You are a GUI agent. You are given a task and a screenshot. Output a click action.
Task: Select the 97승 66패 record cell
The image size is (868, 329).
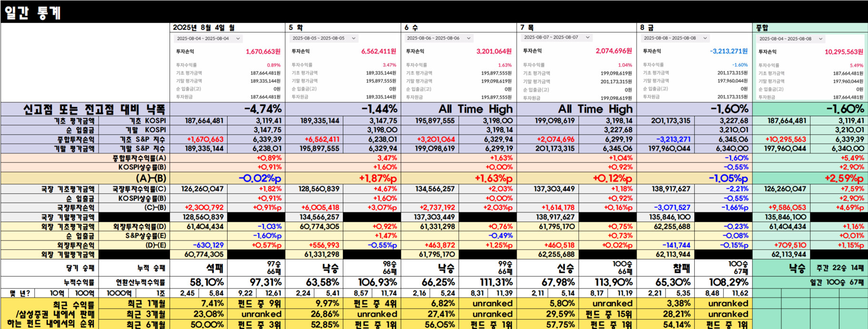[273, 268]
